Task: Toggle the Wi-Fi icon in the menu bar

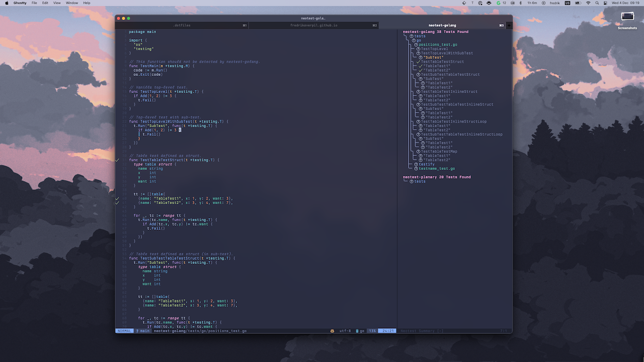Action: [588, 3]
